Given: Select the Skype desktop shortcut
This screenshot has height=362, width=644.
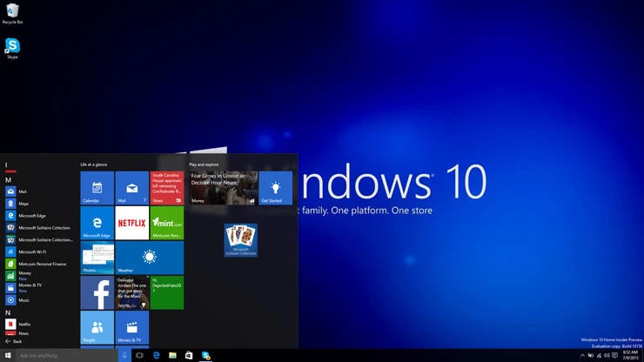Looking at the screenshot, I should [x=12, y=49].
